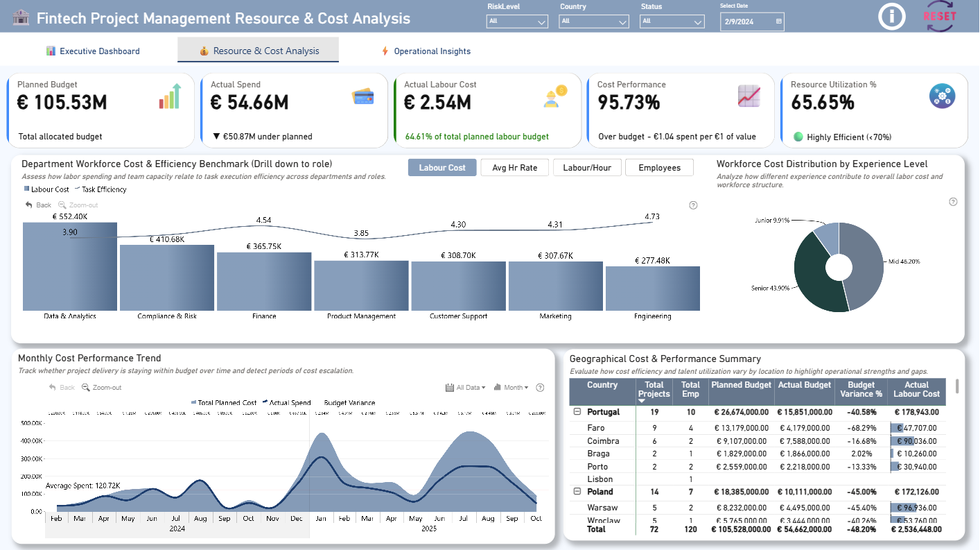The image size is (980, 550).
Task: Click the info circle icon in header
Action: pyautogui.click(x=892, y=17)
